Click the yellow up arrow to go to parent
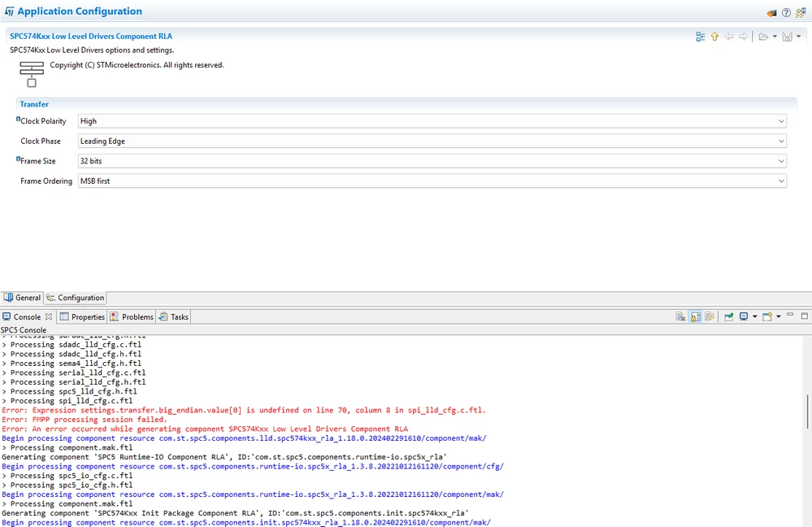Viewport: 812px width, 527px height. 714,37
